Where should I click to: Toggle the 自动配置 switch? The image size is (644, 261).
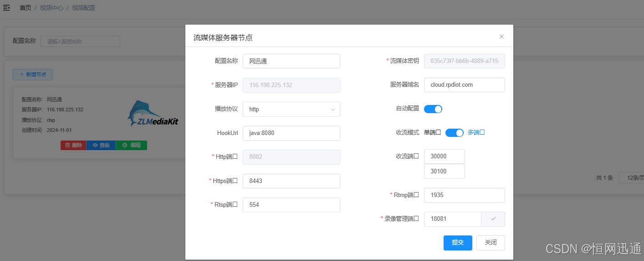[433, 109]
